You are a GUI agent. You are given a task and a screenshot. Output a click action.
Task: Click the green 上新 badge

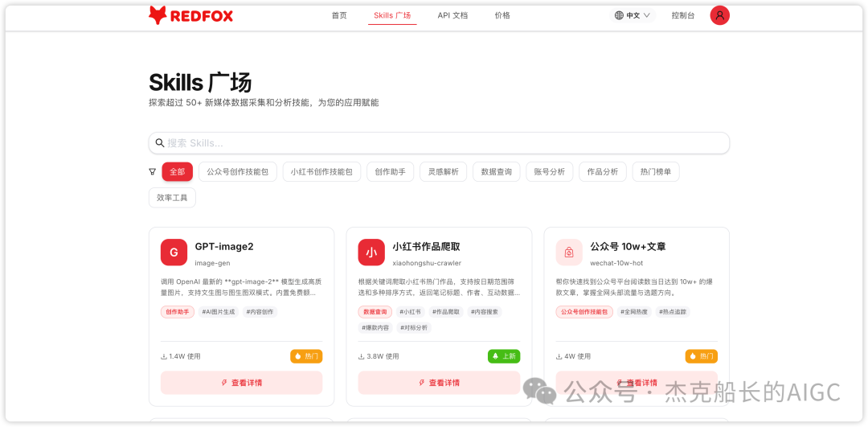point(504,356)
